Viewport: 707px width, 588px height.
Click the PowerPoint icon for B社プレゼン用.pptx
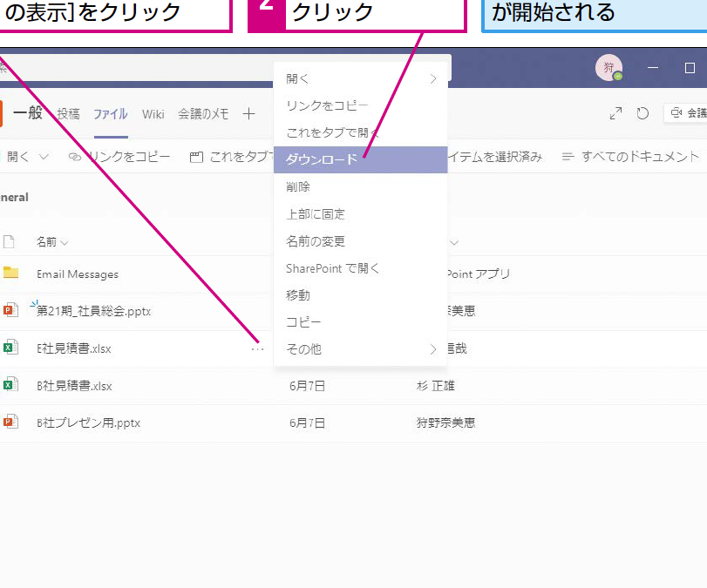[10, 422]
